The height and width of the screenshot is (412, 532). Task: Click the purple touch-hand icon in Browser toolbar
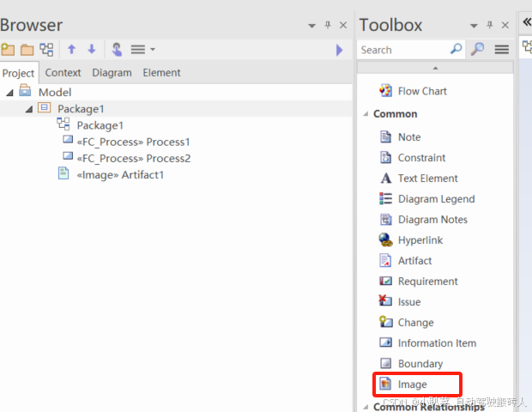pos(117,50)
